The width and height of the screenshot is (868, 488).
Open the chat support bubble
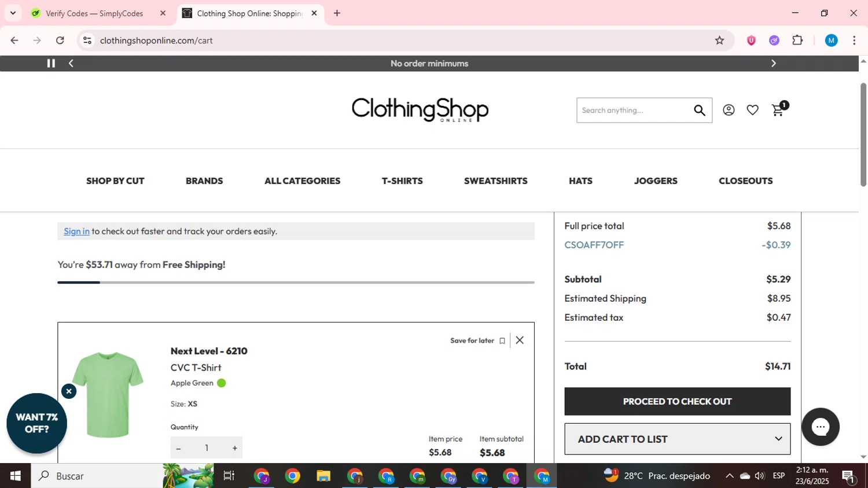tap(820, 427)
